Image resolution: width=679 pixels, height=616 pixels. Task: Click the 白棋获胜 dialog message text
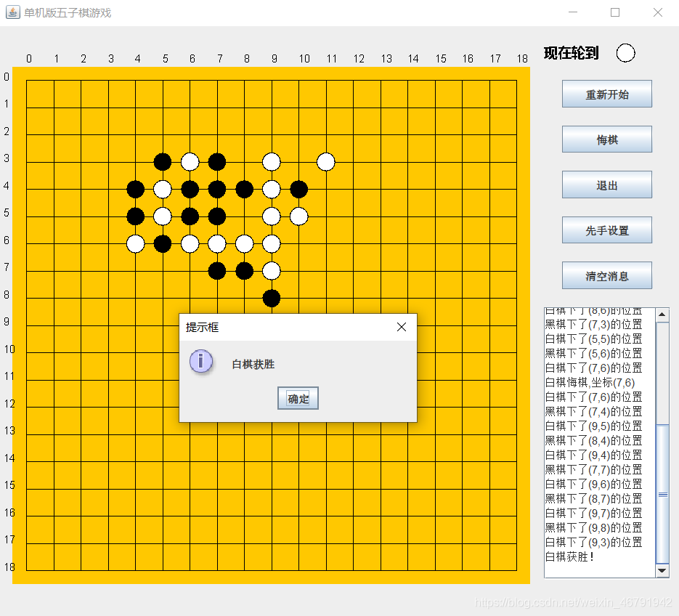click(253, 365)
